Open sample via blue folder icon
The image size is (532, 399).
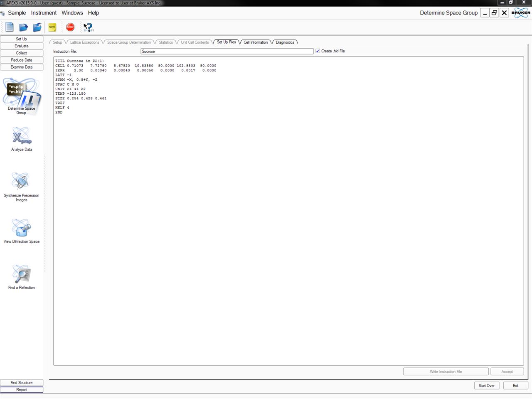click(23, 27)
